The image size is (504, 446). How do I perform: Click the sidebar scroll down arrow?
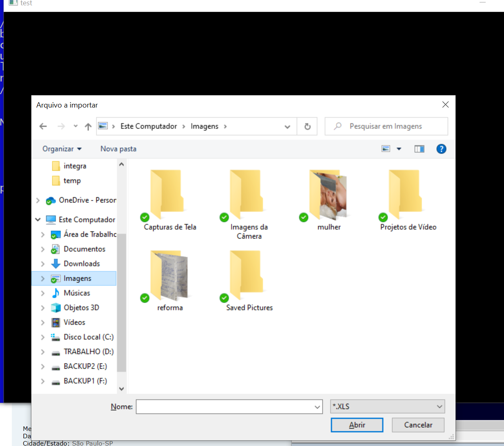(121, 389)
